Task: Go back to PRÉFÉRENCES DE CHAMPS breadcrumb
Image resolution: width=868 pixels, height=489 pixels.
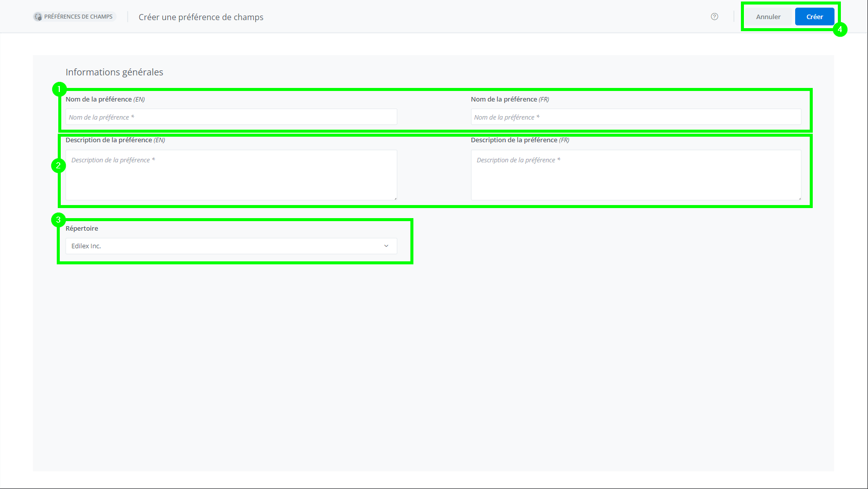Action: click(x=78, y=17)
